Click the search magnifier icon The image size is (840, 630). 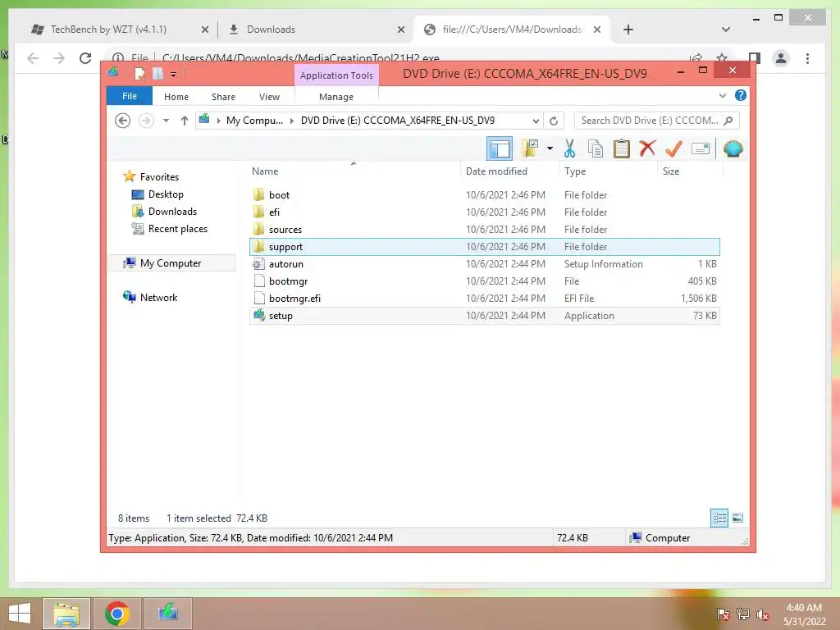pyautogui.click(x=728, y=121)
